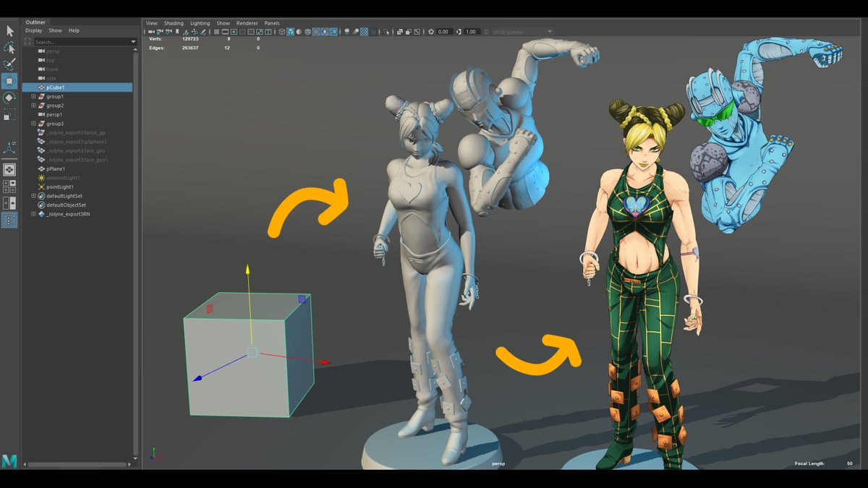Image resolution: width=868 pixels, height=488 pixels.
Task: Click the Lock Camera icon
Action: click(160, 32)
